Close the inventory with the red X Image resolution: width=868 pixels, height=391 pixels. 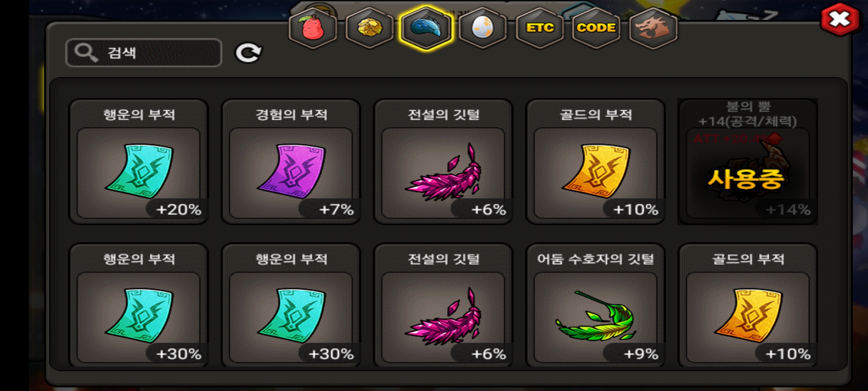click(840, 19)
